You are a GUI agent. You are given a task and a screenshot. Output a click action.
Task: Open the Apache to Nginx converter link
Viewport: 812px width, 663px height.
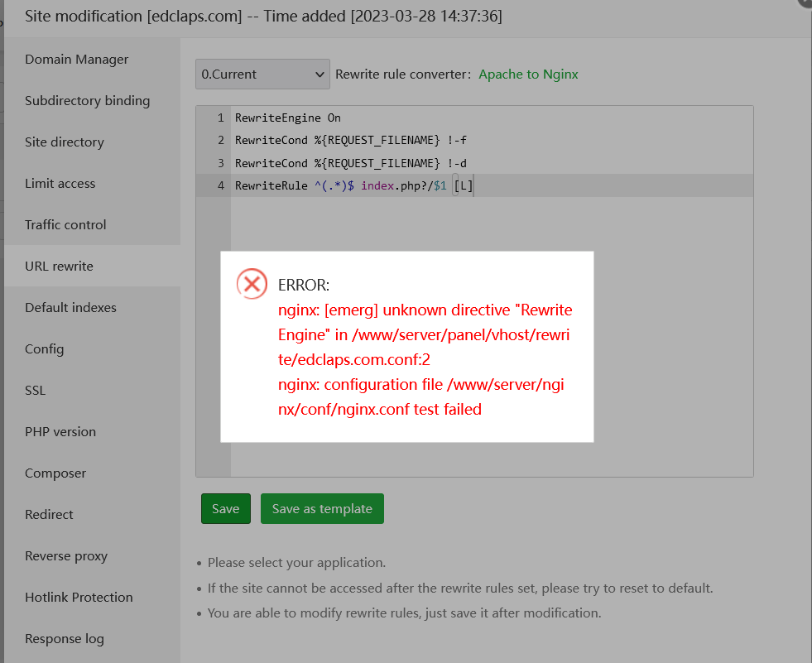[528, 74]
